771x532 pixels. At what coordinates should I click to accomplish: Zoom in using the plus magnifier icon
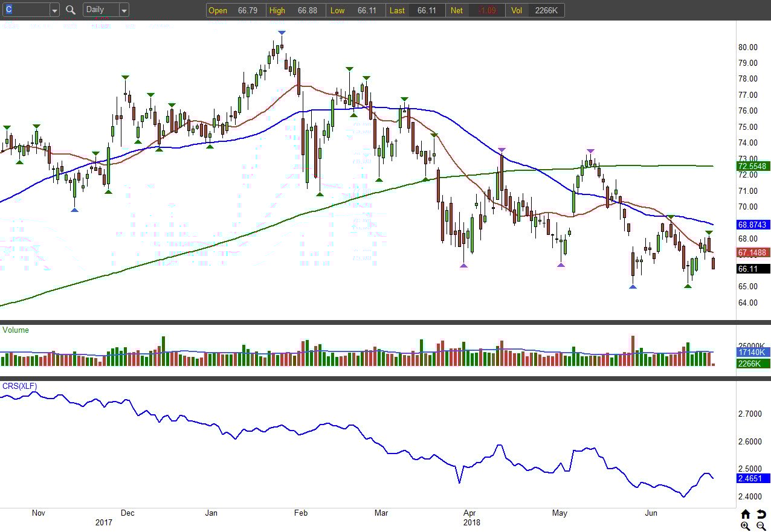click(746, 526)
